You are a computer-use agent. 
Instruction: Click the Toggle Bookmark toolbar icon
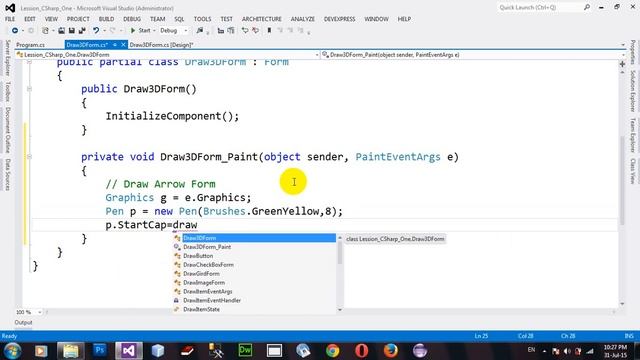click(x=269, y=31)
